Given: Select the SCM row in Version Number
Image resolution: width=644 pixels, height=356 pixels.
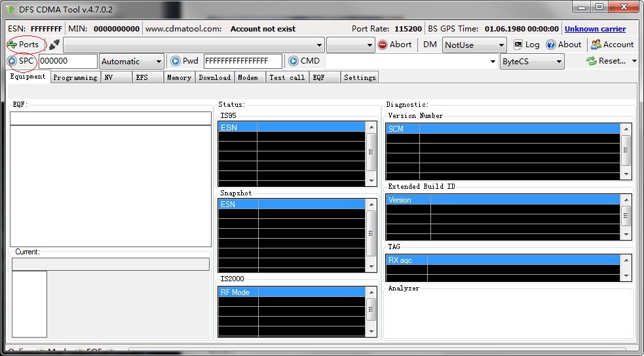Looking at the screenshot, I should pyautogui.click(x=503, y=129).
